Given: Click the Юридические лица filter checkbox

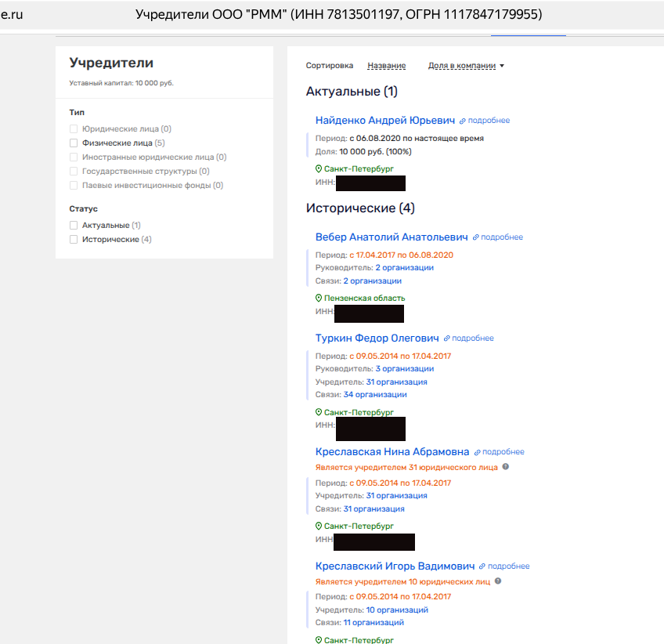Looking at the screenshot, I should [x=74, y=129].
